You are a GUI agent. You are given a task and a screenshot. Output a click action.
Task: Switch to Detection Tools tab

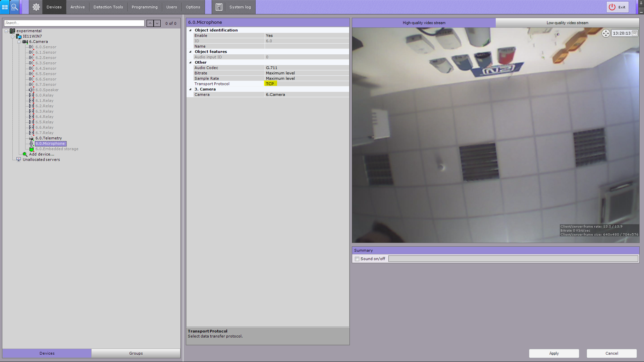pos(108,7)
